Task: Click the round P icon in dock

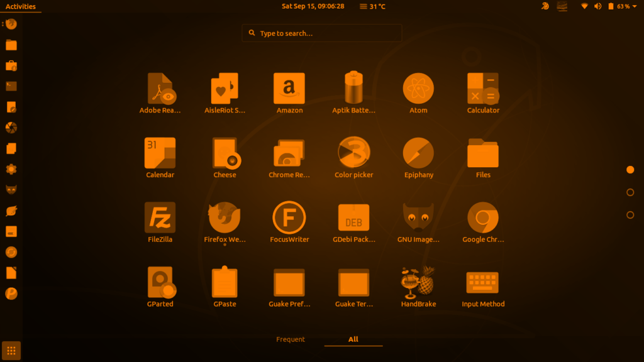Action: coord(11,293)
